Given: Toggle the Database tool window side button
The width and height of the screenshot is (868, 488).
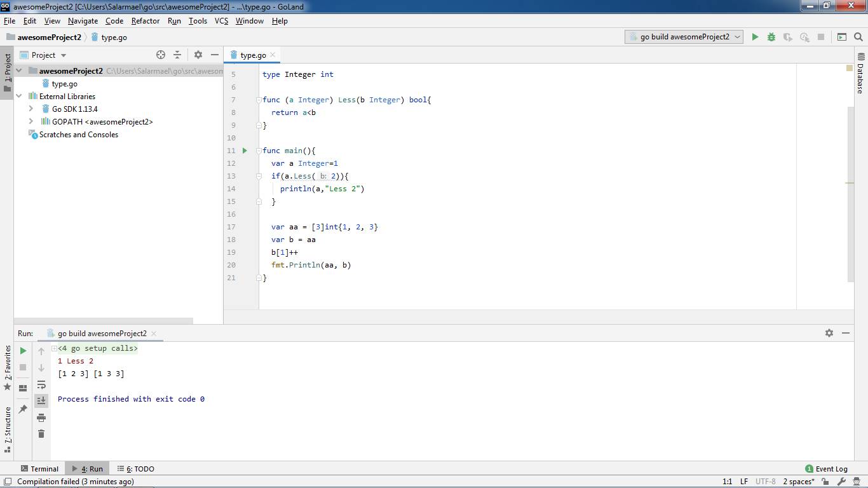Looking at the screenshot, I should click(860, 73).
